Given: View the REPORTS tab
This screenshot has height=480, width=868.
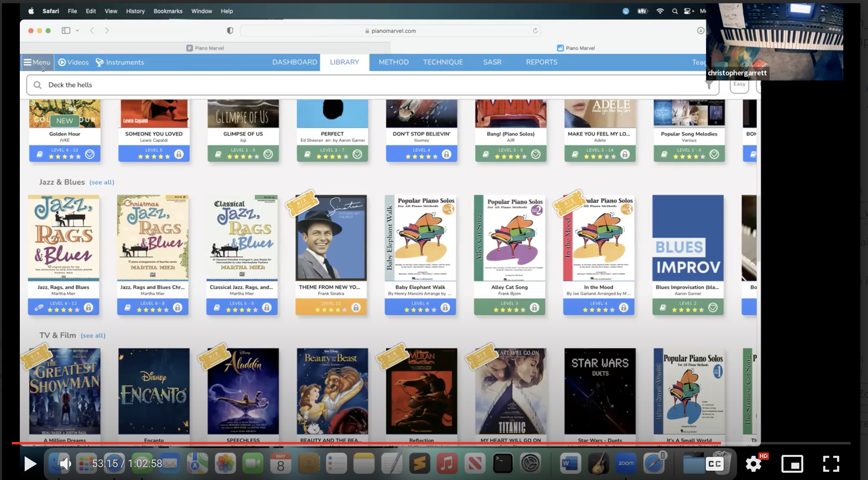Looking at the screenshot, I should pyautogui.click(x=542, y=62).
